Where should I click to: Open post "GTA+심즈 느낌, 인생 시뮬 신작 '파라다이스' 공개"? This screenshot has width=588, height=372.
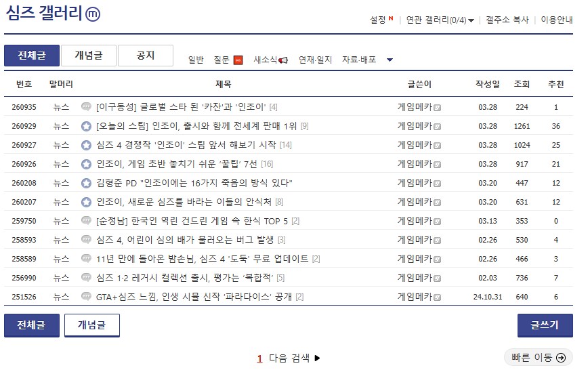(194, 297)
